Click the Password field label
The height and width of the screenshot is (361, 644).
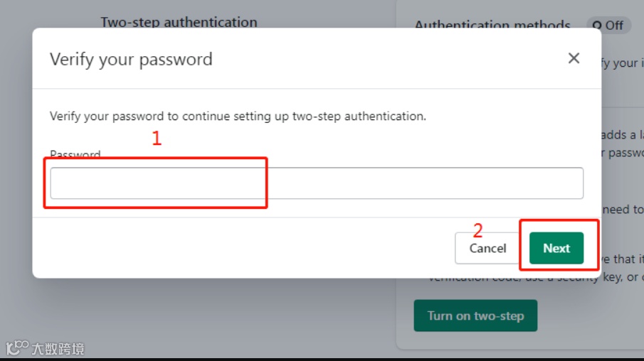point(75,154)
